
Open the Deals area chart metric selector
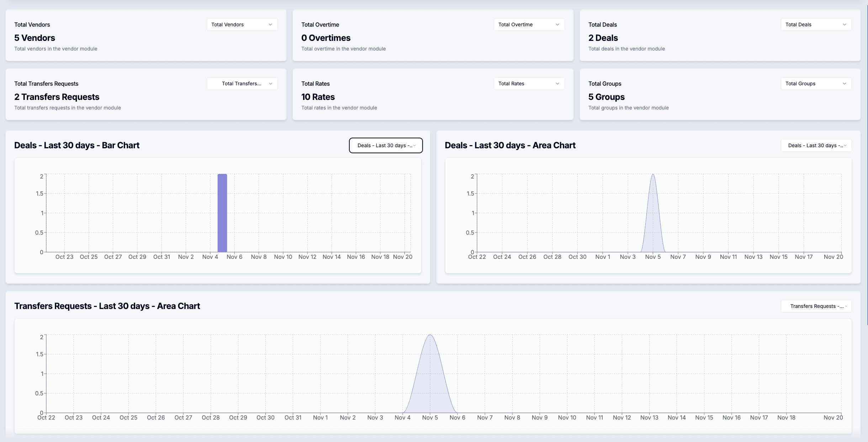pos(815,145)
